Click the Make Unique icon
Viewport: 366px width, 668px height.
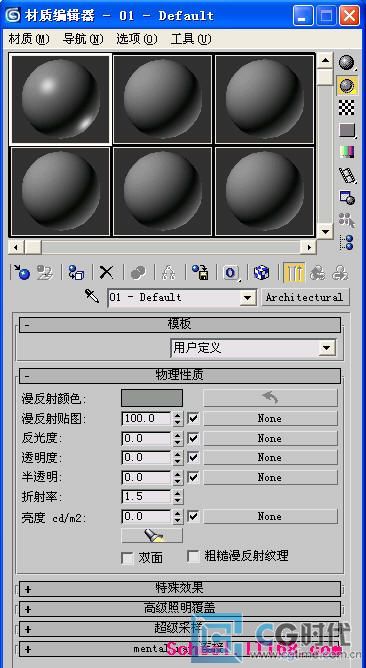[169, 272]
